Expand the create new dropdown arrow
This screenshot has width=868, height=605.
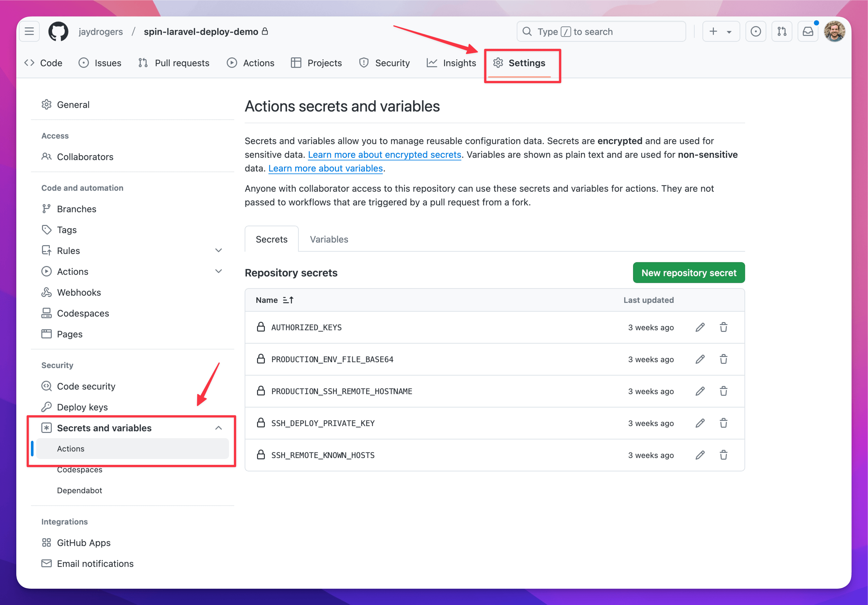point(729,32)
